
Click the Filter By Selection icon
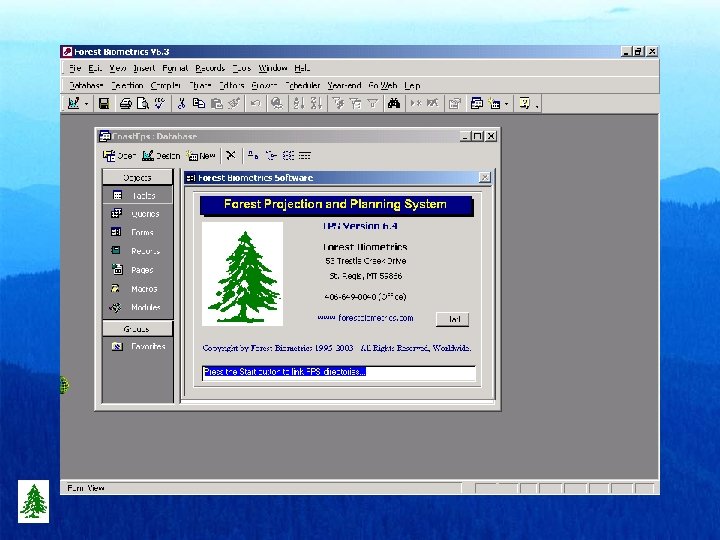[338, 104]
